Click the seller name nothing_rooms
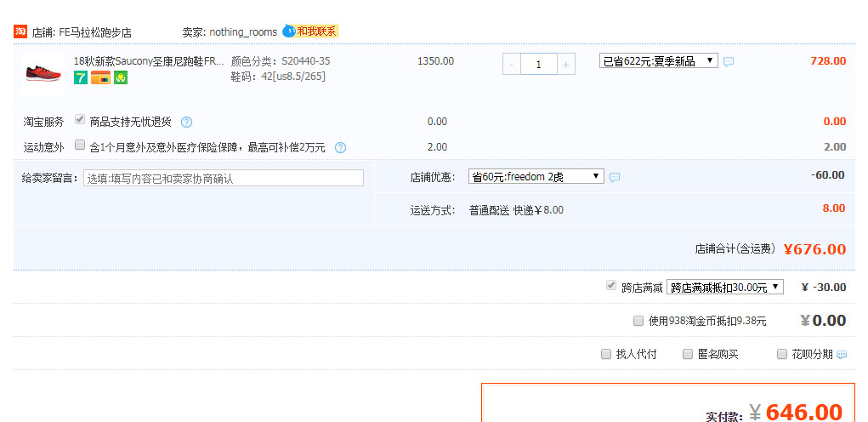Image resolution: width=868 pixels, height=422 pixels. [243, 32]
